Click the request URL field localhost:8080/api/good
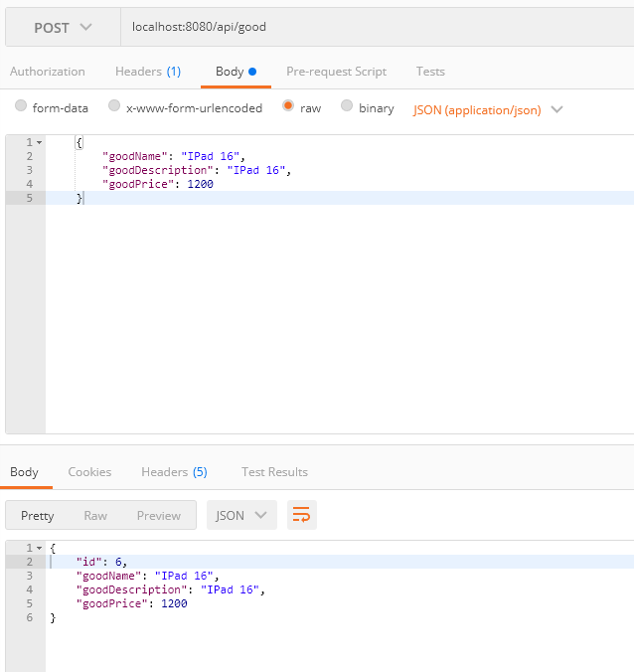 click(377, 27)
